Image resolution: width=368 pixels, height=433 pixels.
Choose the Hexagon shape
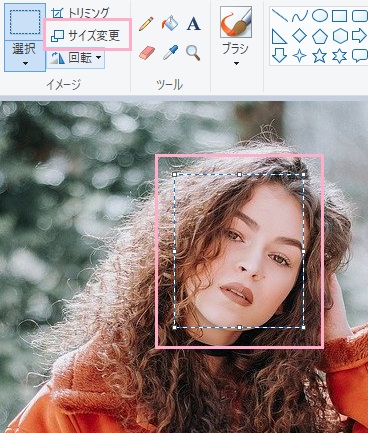pyautogui.click(x=340, y=36)
